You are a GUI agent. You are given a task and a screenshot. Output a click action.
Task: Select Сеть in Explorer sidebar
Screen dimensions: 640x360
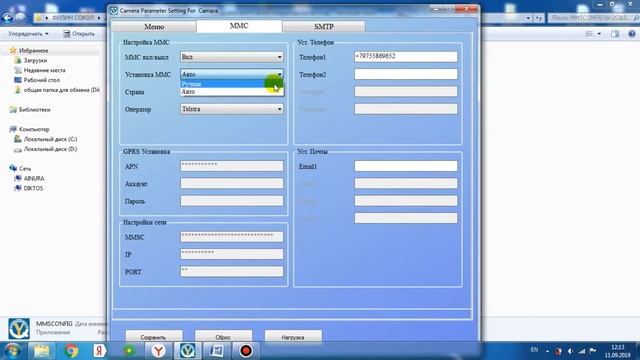click(24, 169)
